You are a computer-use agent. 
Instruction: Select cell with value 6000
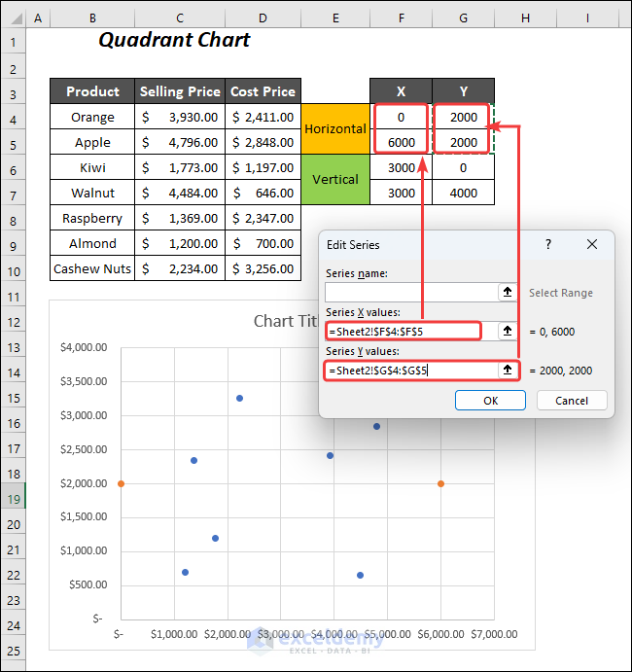(x=401, y=142)
